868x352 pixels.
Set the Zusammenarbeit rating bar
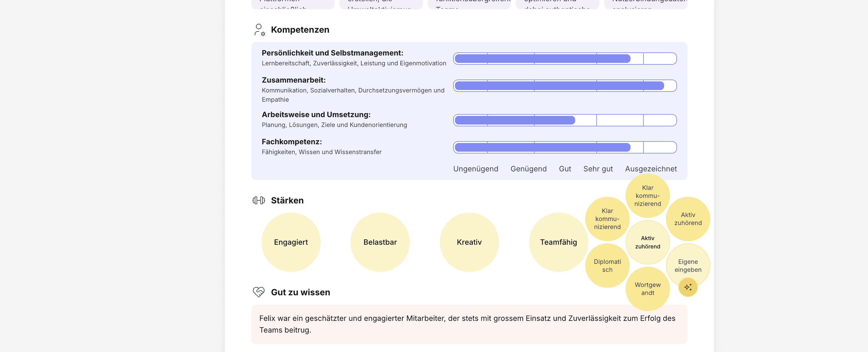tap(565, 86)
